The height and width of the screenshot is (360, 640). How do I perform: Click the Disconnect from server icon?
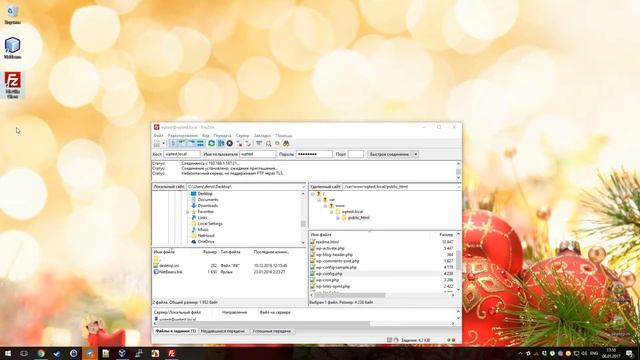(239, 144)
